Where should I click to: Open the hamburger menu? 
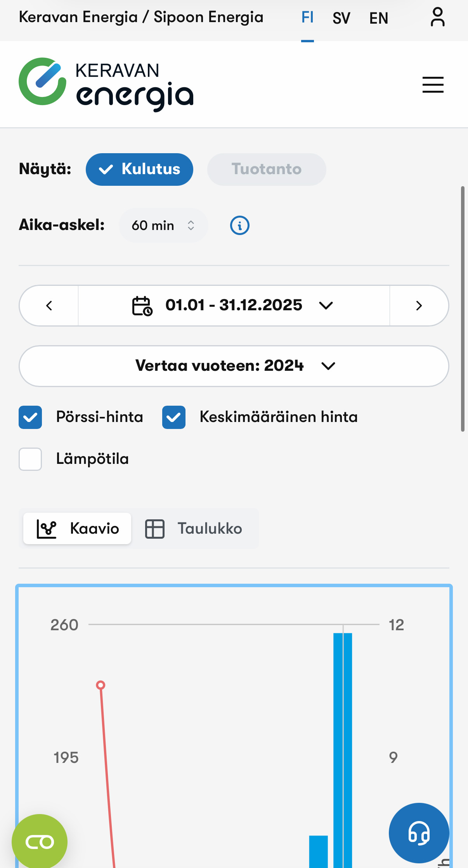coord(433,85)
